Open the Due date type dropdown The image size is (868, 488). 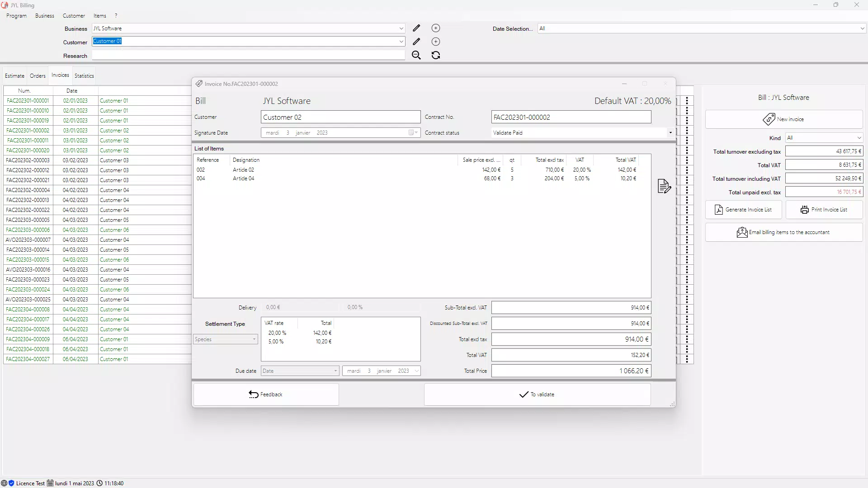300,371
